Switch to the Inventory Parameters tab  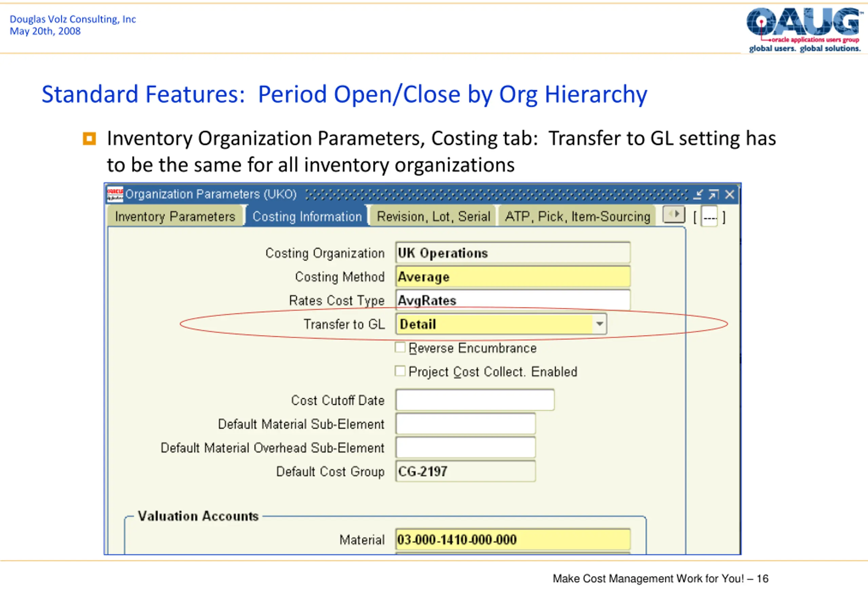coord(175,216)
